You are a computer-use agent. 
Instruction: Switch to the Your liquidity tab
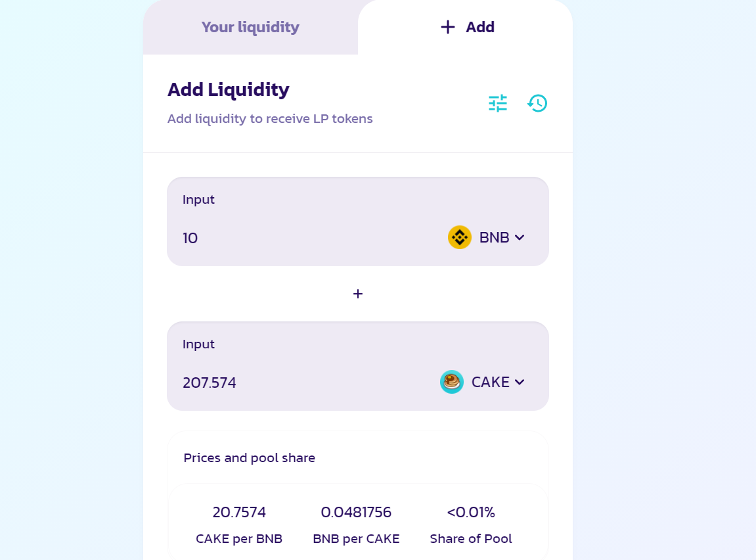click(x=250, y=27)
